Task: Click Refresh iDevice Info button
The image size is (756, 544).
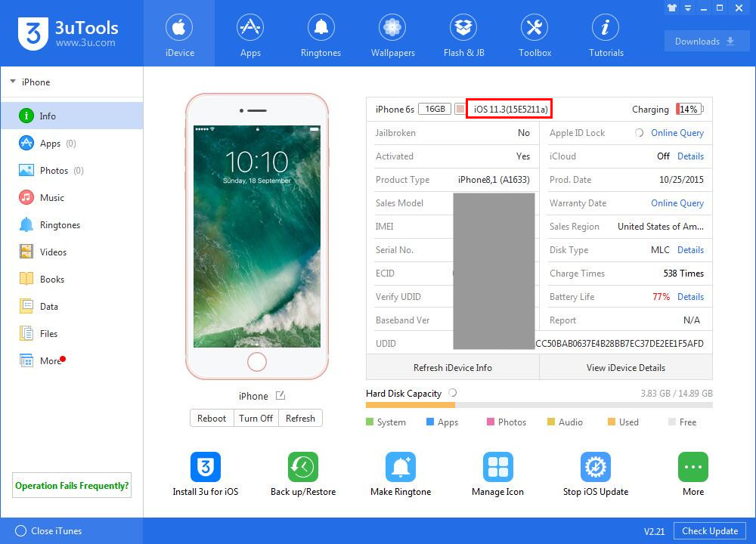Action: click(x=453, y=368)
